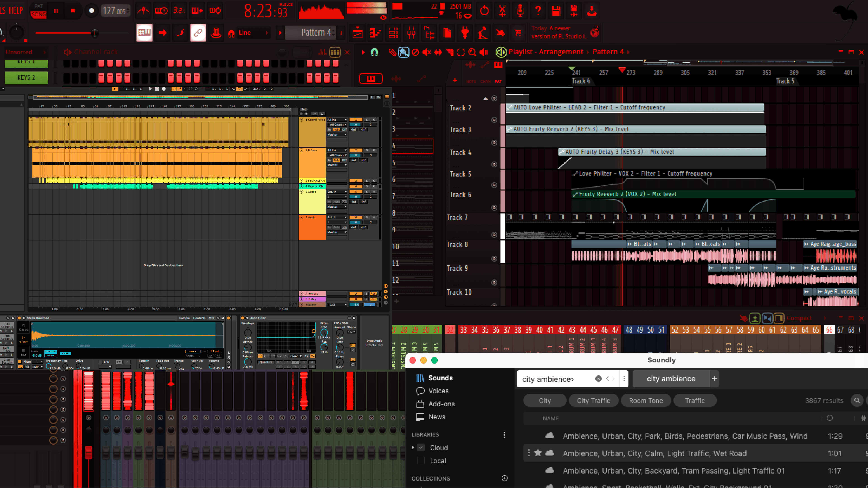The image size is (868, 488).
Task: Click the metronome icon in the toolbar
Action: coord(143,11)
